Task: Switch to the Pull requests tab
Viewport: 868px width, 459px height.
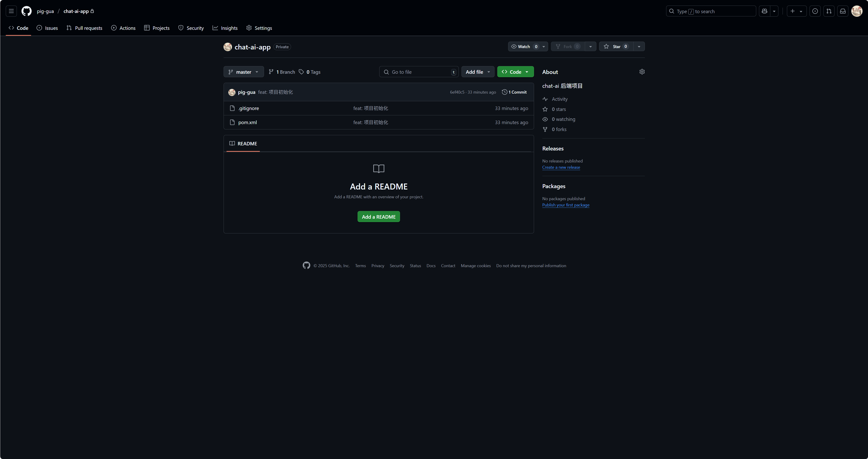Action: [x=84, y=28]
